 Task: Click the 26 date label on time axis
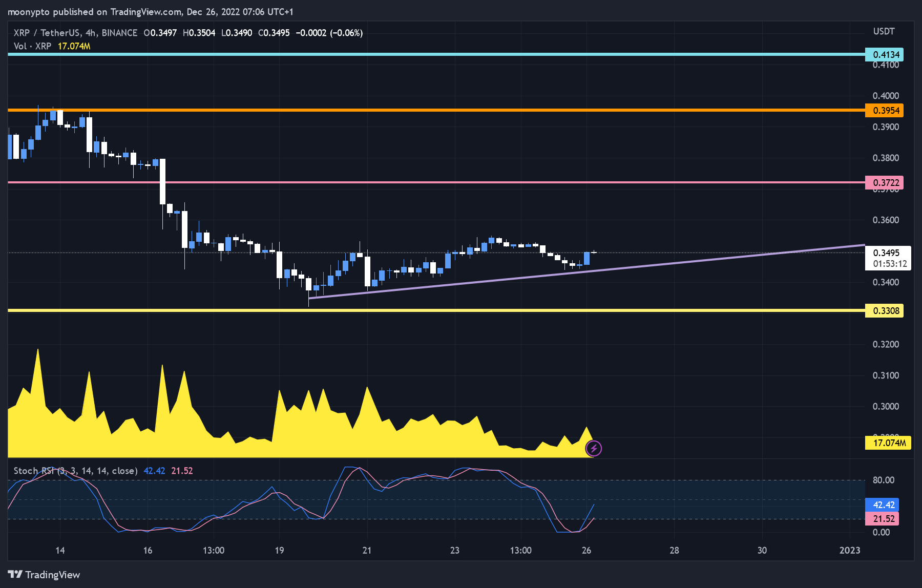click(586, 550)
